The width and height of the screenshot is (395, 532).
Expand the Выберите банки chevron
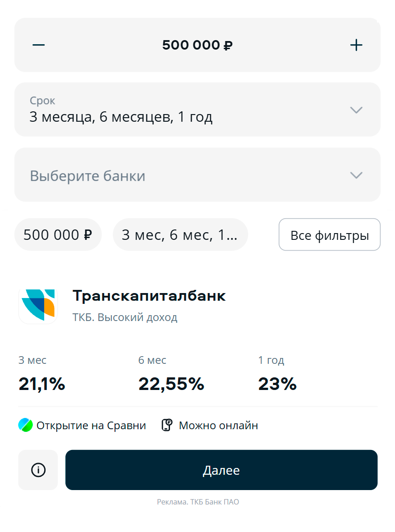pyautogui.click(x=356, y=175)
